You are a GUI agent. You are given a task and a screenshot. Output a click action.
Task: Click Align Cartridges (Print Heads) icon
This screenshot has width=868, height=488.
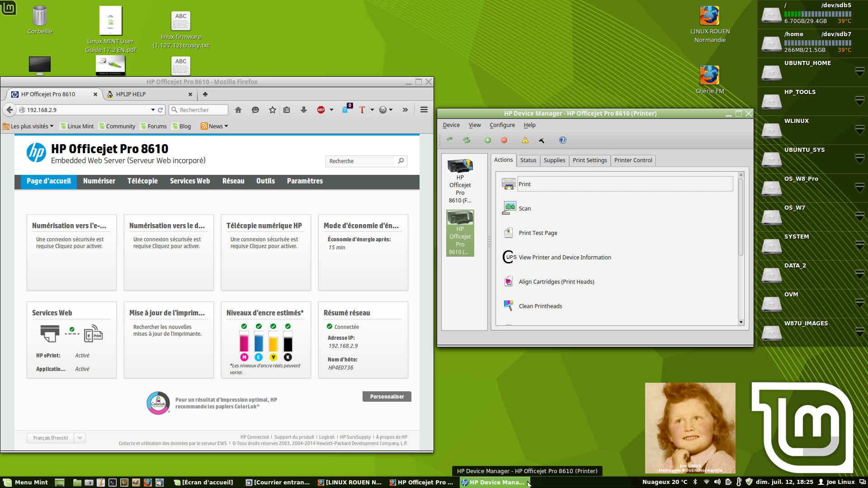509,282
